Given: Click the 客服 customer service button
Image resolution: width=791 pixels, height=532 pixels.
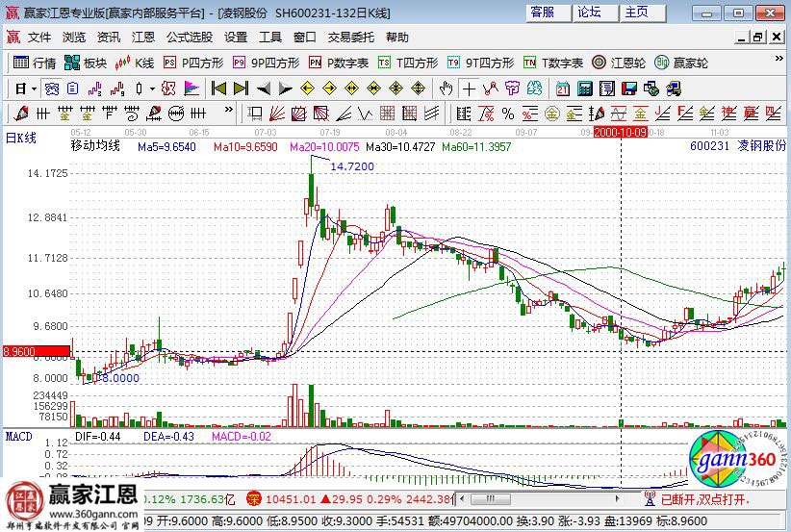Looking at the screenshot, I should point(543,13).
